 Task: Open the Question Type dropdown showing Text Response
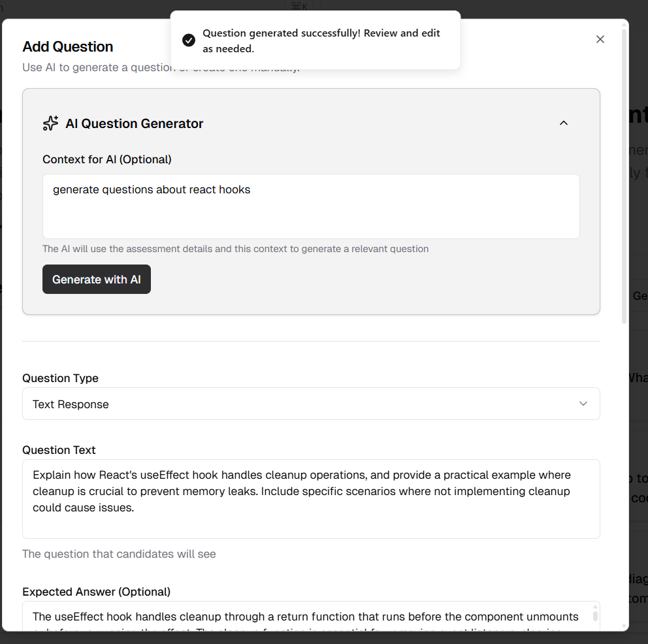point(311,404)
